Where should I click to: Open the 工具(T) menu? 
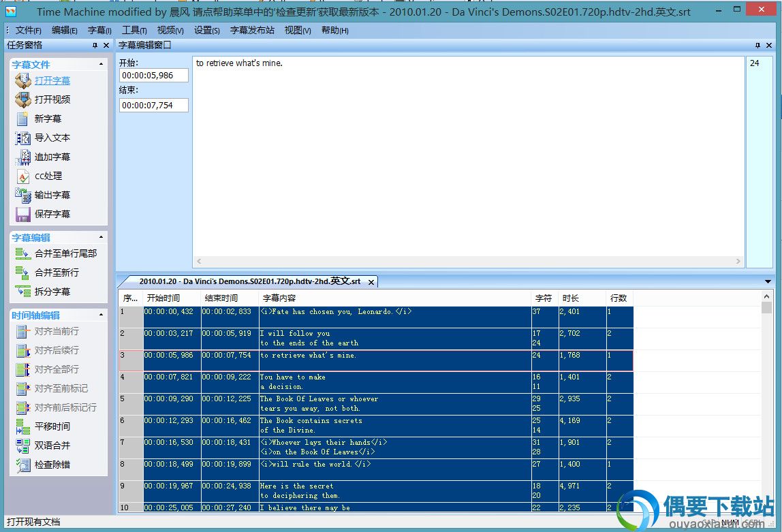point(134,31)
